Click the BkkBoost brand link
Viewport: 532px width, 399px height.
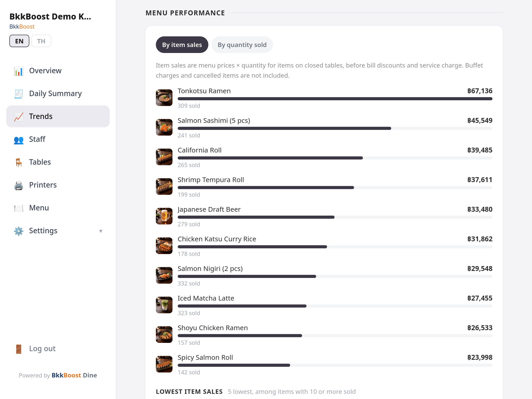pos(22,26)
